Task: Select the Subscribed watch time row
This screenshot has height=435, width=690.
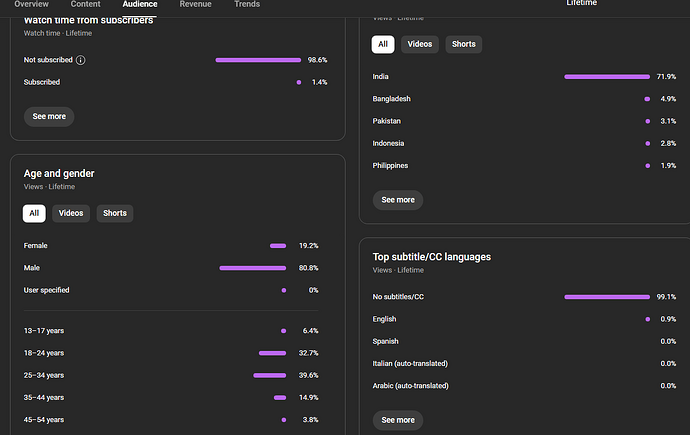Action: tap(42, 82)
